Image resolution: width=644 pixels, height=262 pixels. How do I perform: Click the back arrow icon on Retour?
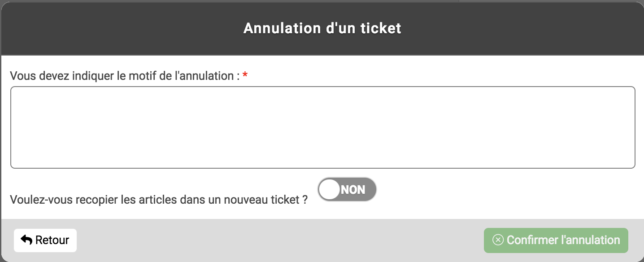(26, 240)
